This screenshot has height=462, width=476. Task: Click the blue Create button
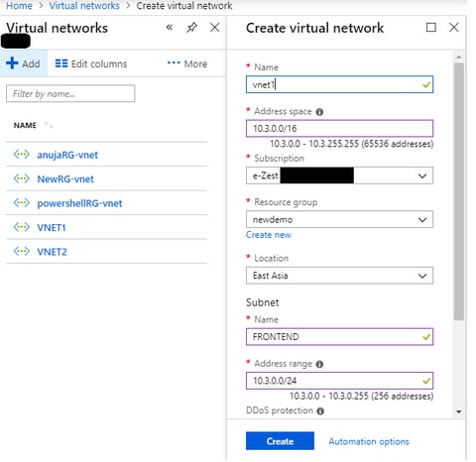pos(280,441)
